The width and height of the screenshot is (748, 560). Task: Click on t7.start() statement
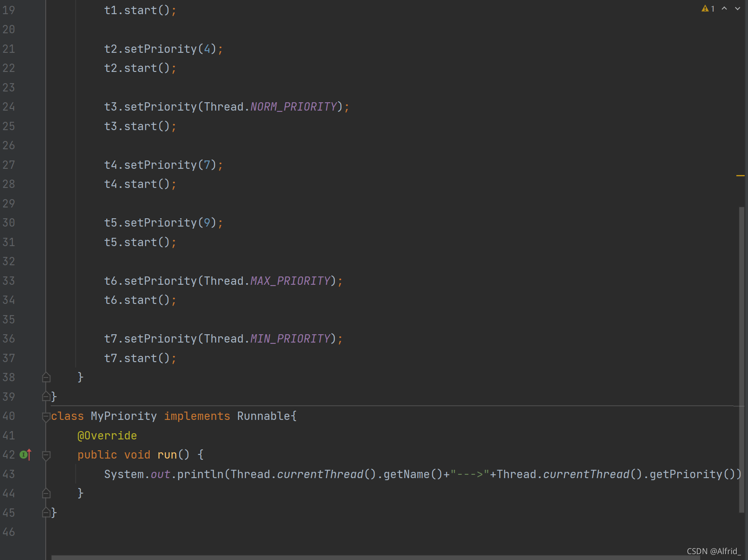point(140,358)
